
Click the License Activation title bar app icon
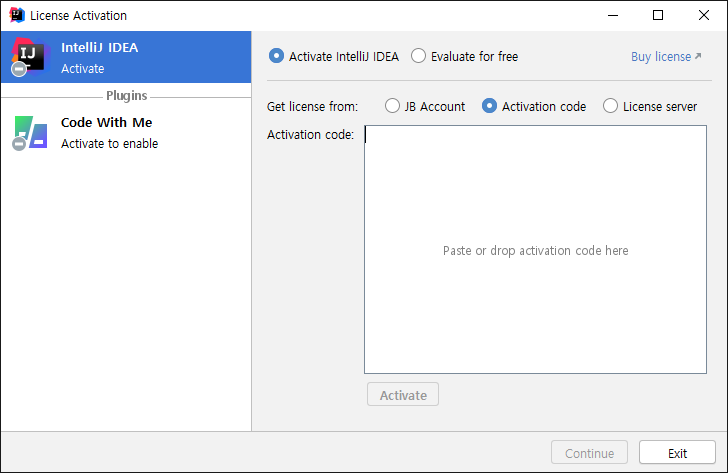[17, 15]
